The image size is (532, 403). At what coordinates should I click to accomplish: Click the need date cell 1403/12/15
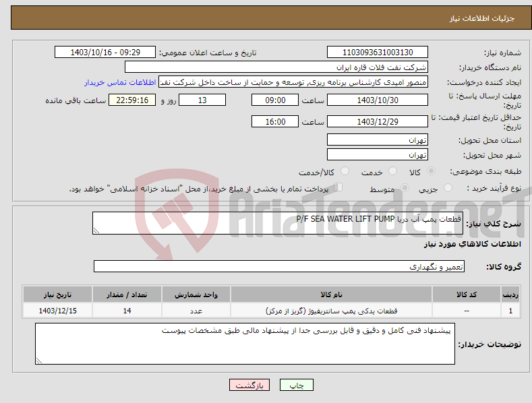click(x=58, y=311)
